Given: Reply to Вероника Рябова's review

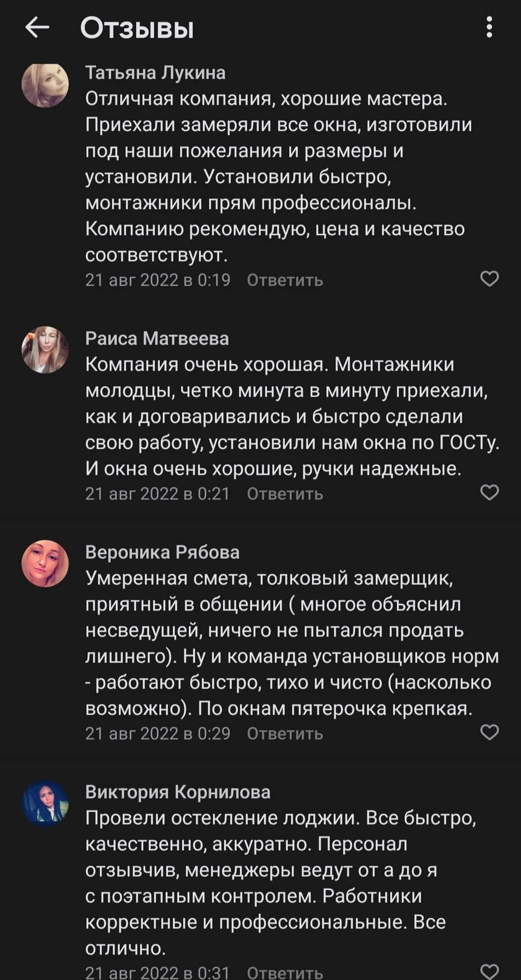Looking at the screenshot, I should coord(284,733).
